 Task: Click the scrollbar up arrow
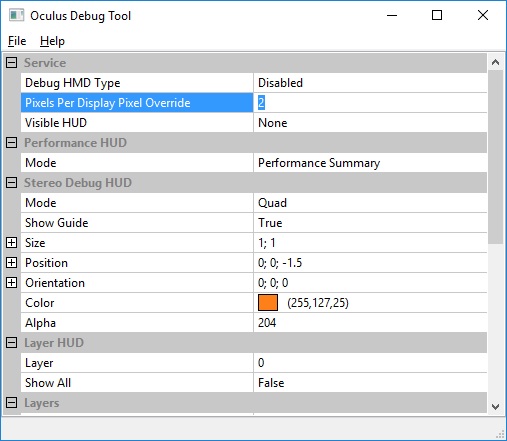tap(495, 62)
